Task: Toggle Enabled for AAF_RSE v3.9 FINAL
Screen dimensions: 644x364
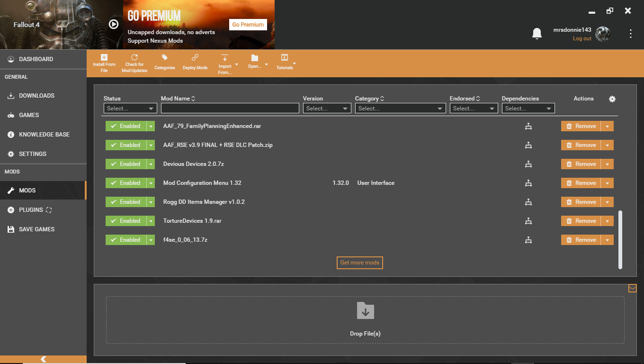Action: [x=125, y=145]
